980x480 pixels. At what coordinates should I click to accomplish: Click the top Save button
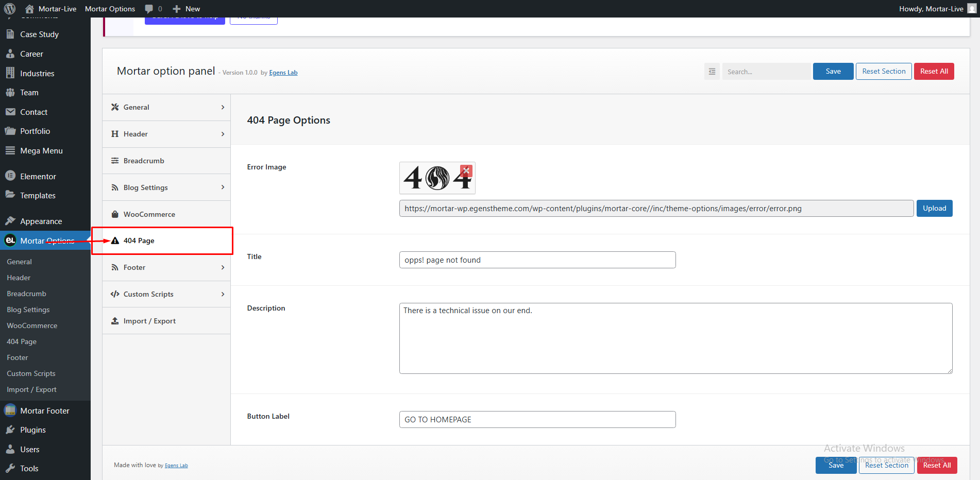[833, 72]
